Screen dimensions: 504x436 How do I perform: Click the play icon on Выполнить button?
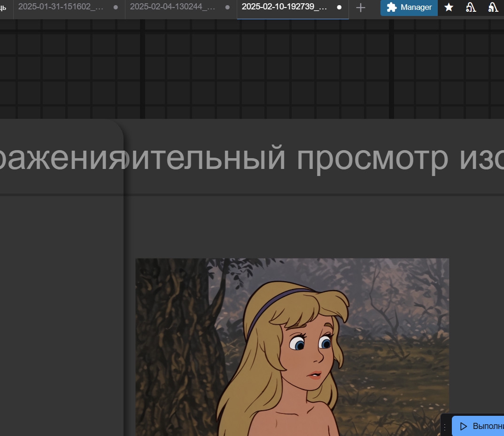(464, 426)
